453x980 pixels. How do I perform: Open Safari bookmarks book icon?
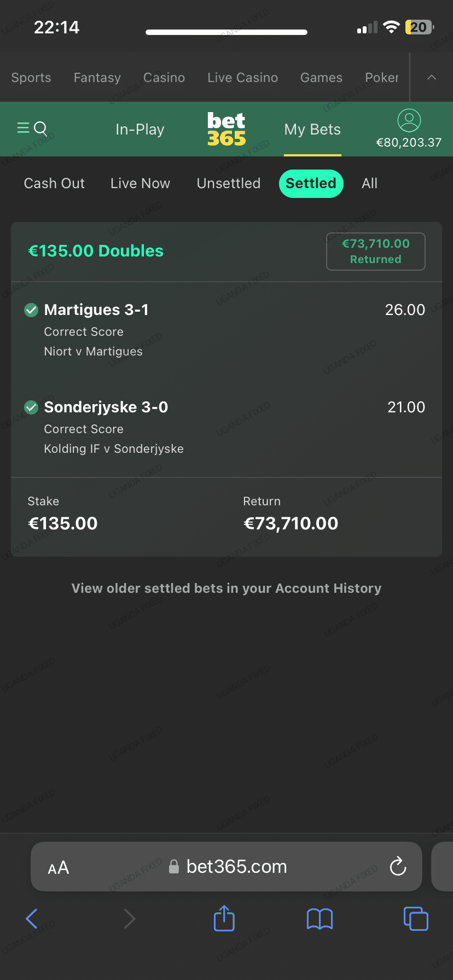click(x=320, y=919)
